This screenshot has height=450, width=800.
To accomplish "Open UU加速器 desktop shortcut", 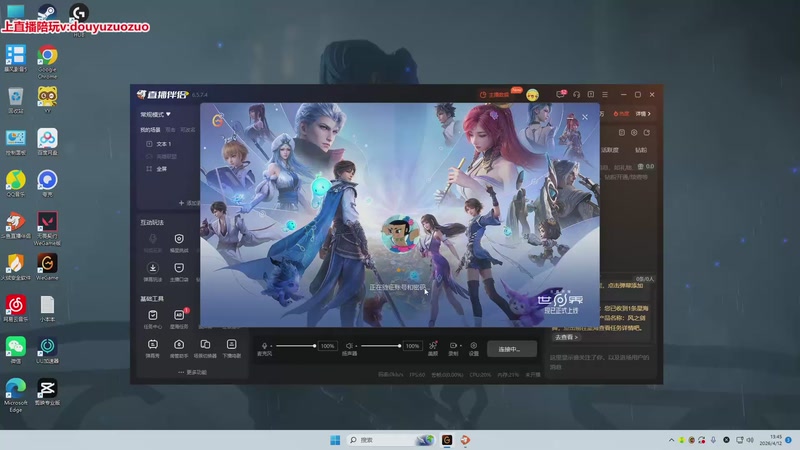I will click(47, 350).
